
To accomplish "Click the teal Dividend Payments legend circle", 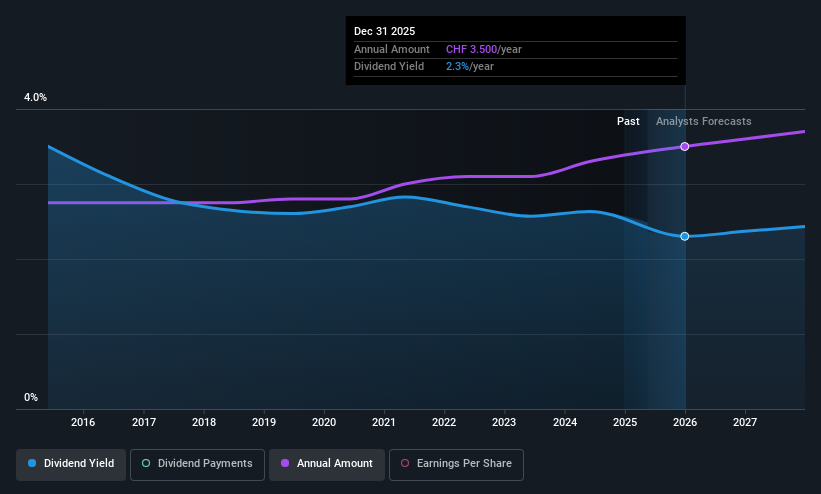I will (x=146, y=463).
